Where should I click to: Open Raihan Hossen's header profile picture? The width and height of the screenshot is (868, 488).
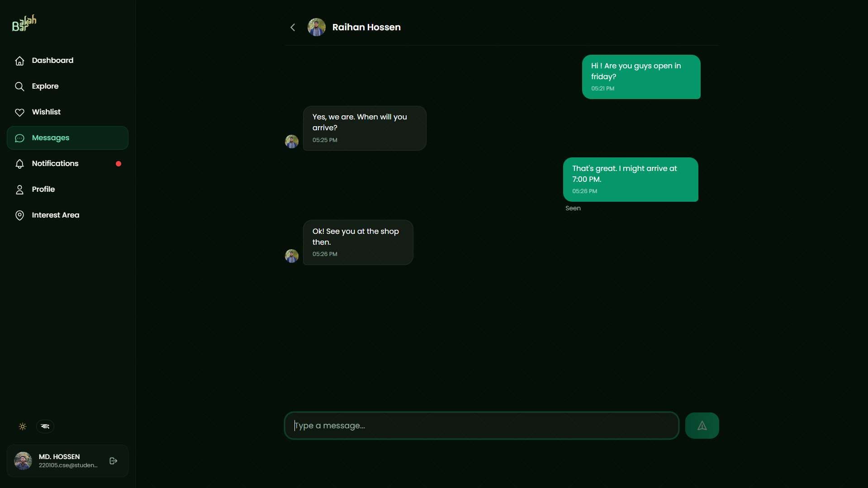[x=317, y=27]
